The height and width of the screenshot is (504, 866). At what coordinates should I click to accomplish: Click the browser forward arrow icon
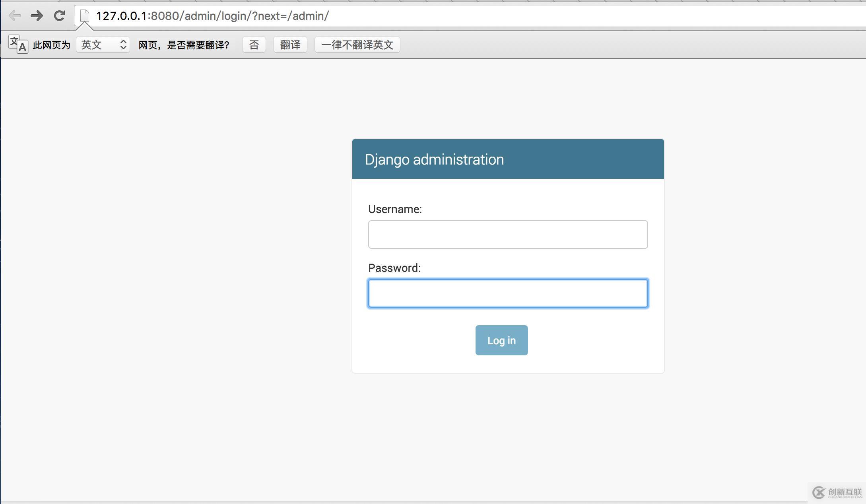coord(37,16)
